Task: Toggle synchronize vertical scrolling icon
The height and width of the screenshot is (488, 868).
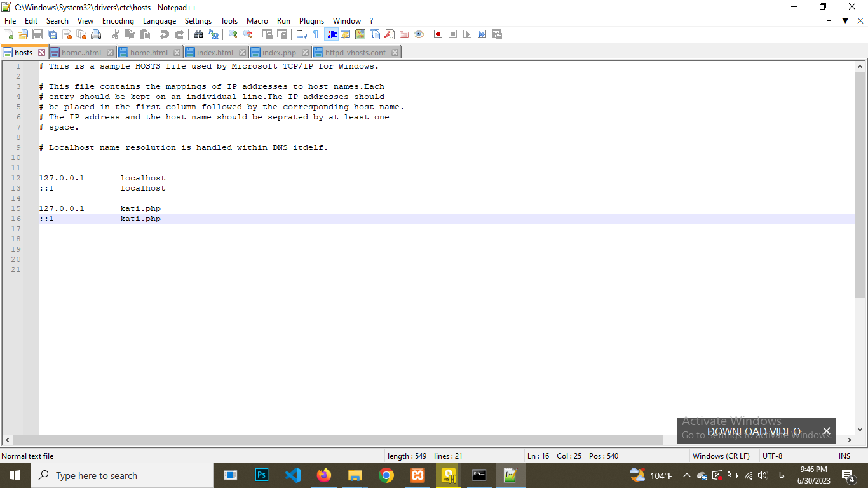Action: click(268, 34)
